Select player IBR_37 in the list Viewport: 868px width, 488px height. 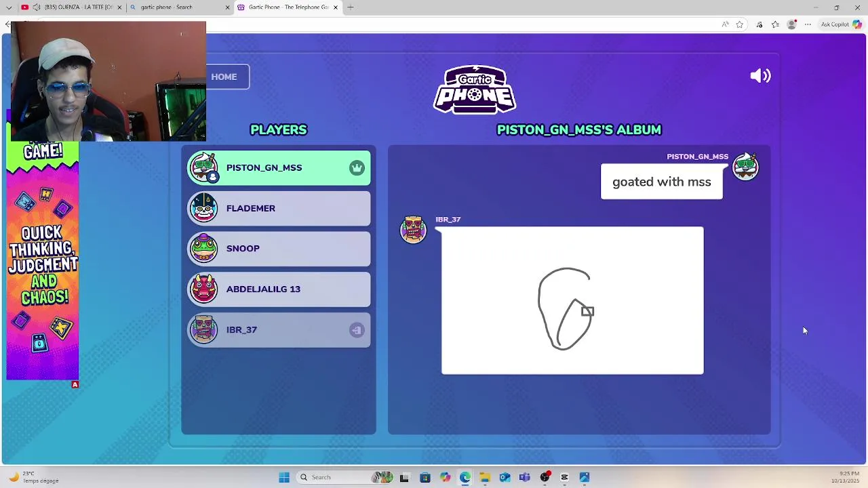click(x=279, y=330)
